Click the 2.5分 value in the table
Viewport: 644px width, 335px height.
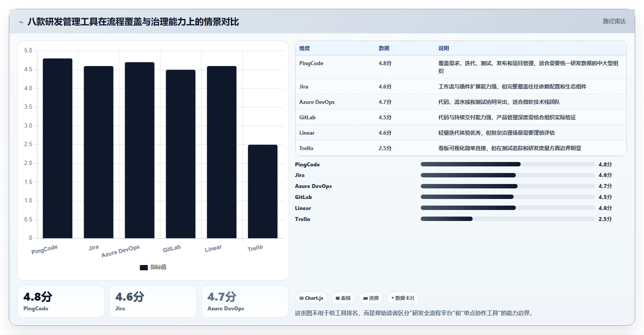tap(385, 148)
